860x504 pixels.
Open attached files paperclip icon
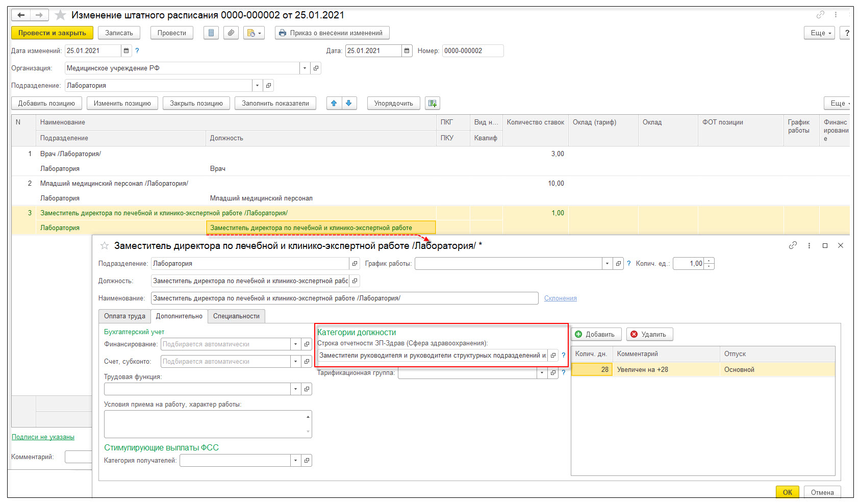tap(231, 33)
